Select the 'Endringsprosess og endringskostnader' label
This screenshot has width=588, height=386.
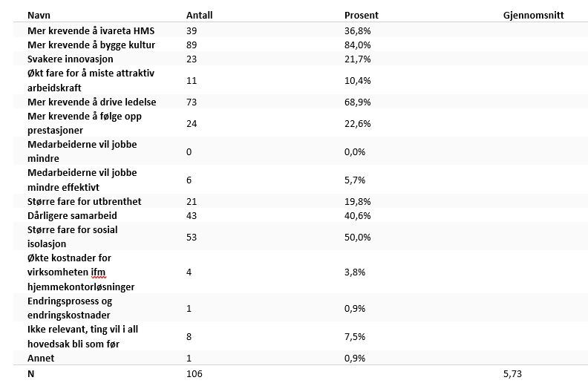70,308
